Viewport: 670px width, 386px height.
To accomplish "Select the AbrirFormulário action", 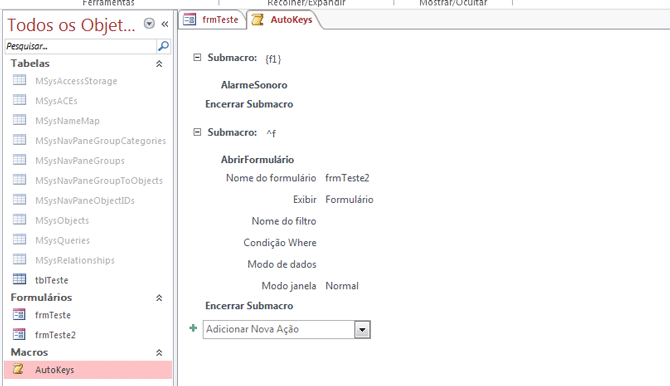I will [x=257, y=160].
